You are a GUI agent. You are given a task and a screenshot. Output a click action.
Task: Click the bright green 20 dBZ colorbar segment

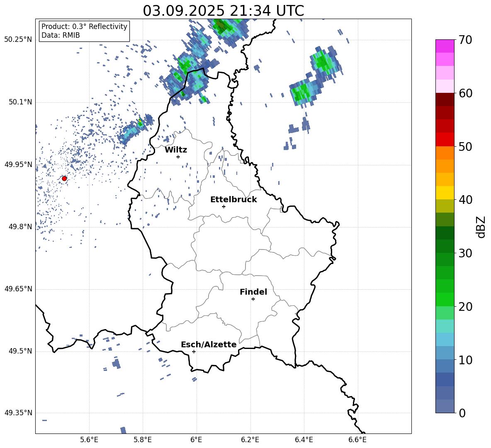coord(445,299)
